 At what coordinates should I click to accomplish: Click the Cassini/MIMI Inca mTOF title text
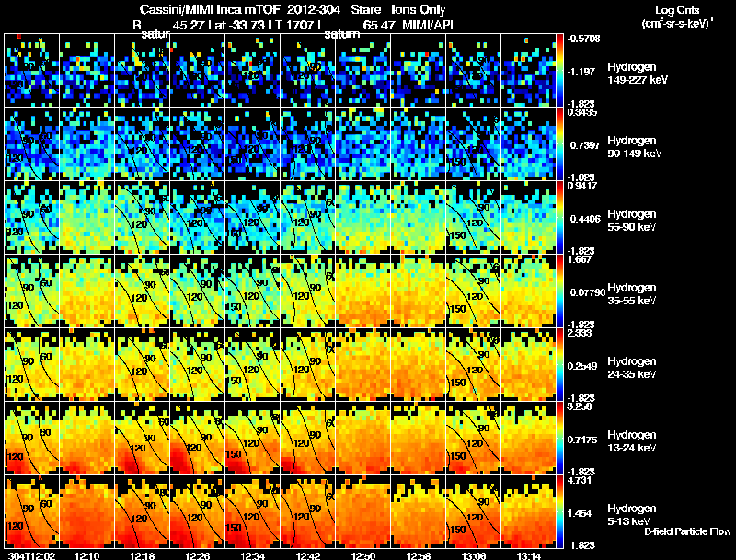coord(211,9)
